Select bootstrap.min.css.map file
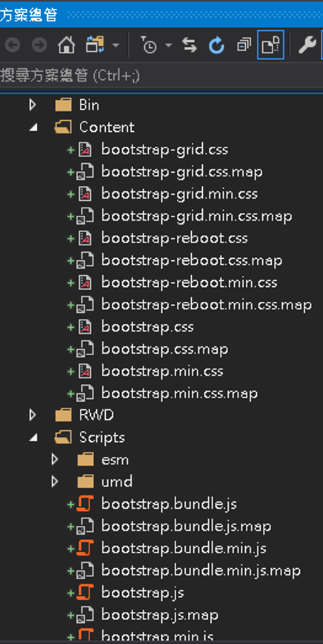This screenshot has width=323, height=644. (179, 393)
